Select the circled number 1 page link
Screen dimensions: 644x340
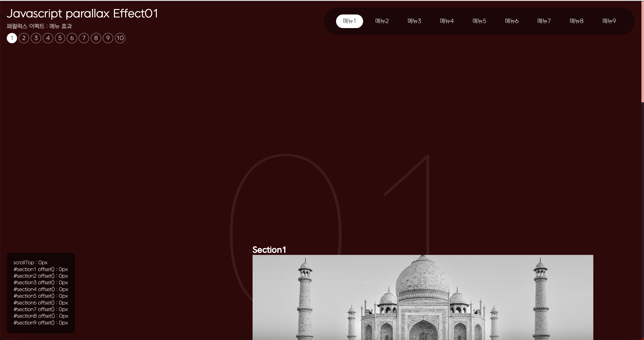(12, 38)
